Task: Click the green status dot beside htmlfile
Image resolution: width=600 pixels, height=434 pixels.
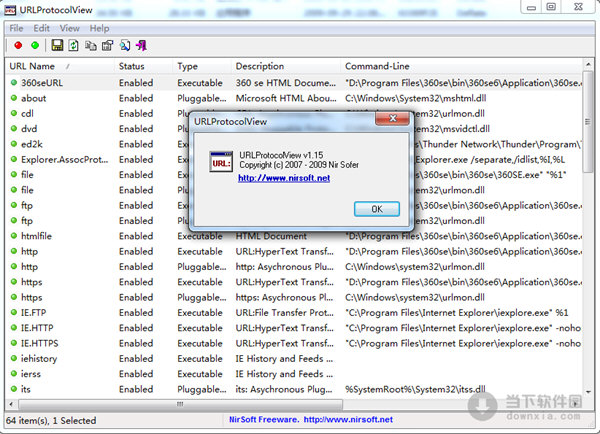Action: [14, 235]
